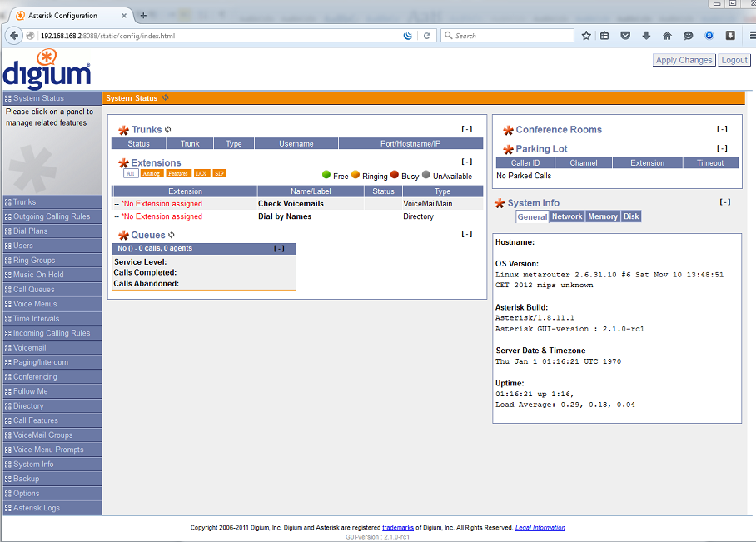
Task: Open Trunks in the sidebar
Action: (52, 202)
